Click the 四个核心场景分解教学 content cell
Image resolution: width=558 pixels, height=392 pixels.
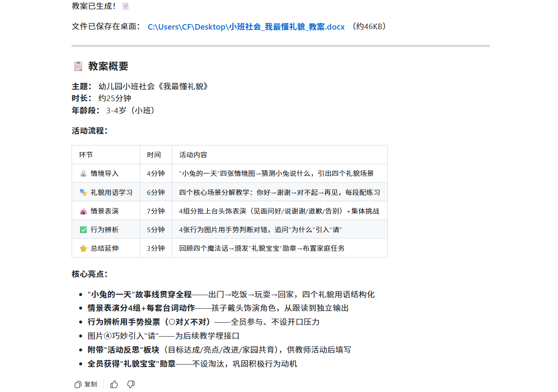pyautogui.click(x=279, y=192)
